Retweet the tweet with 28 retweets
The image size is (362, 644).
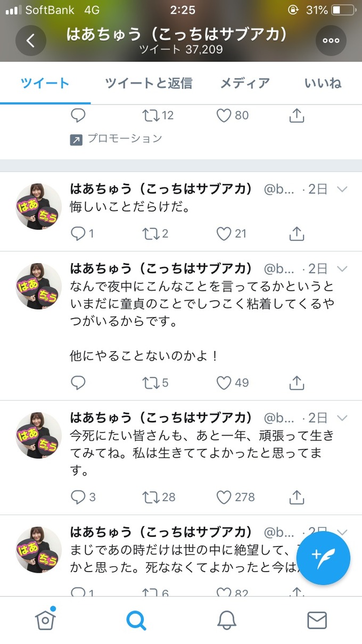[151, 497]
